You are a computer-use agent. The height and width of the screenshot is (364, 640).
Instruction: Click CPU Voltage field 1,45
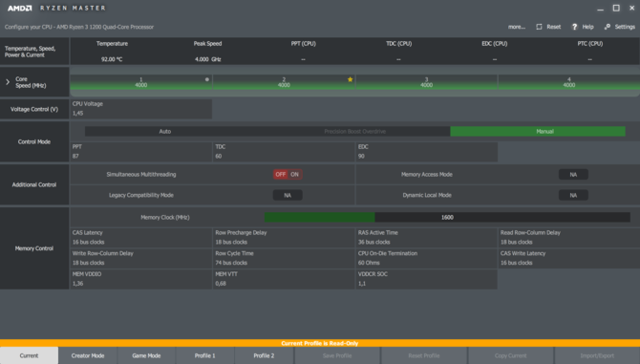pyautogui.click(x=140, y=109)
